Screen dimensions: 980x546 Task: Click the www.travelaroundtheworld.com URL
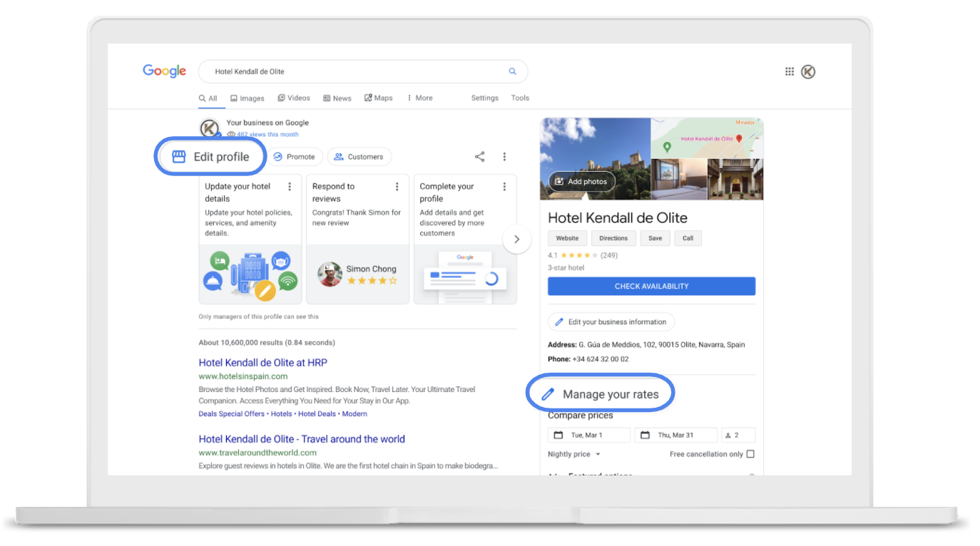pos(257,453)
